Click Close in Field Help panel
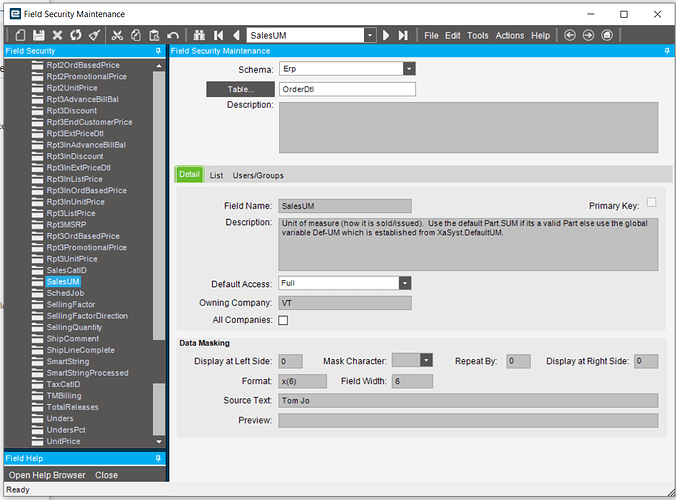The height and width of the screenshot is (500, 676). [x=106, y=475]
